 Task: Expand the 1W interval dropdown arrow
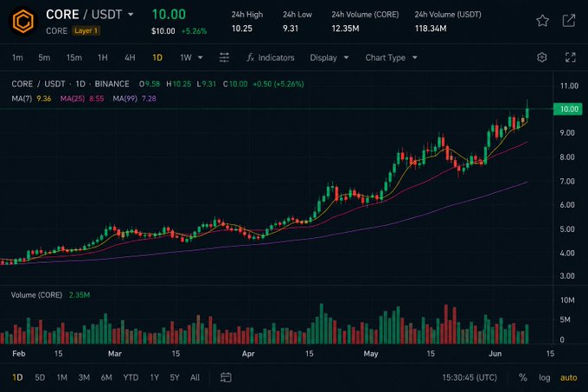click(201, 57)
